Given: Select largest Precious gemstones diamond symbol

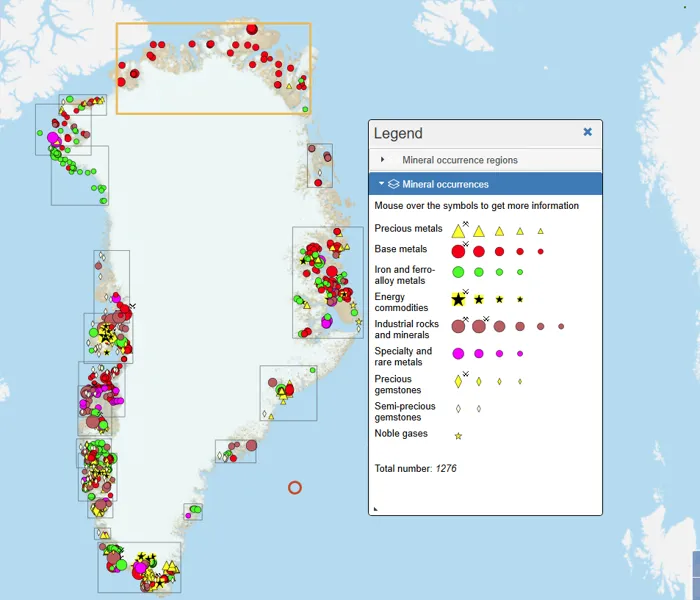Looking at the screenshot, I should click(458, 381).
